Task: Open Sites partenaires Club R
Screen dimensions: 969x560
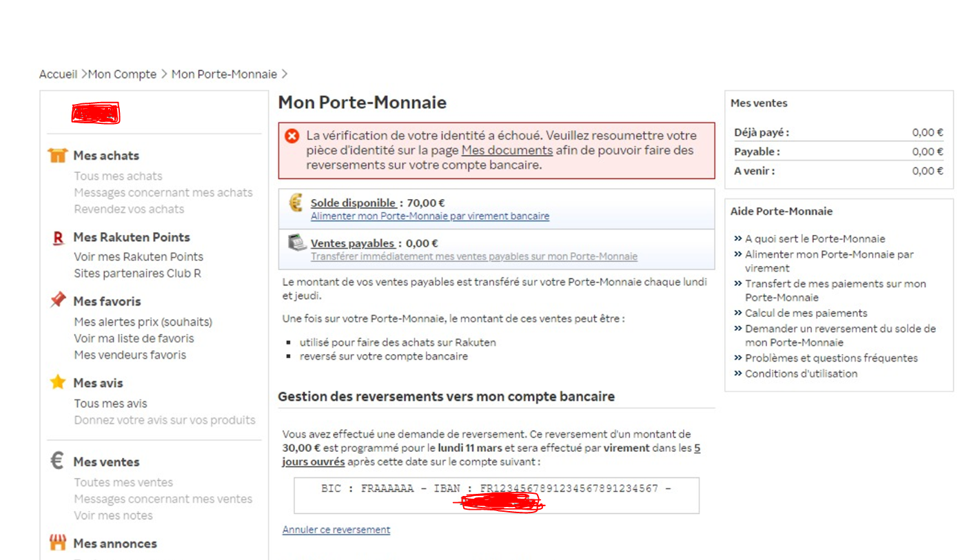Action: click(x=137, y=273)
